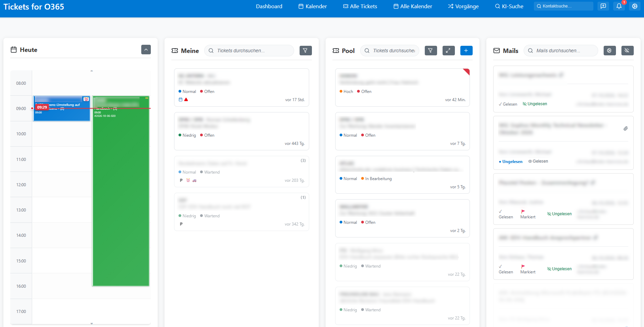Image resolution: width=644 pixels, height=327 pixels.
Task: Search in Meine tickets field
Action: point(249,51)
